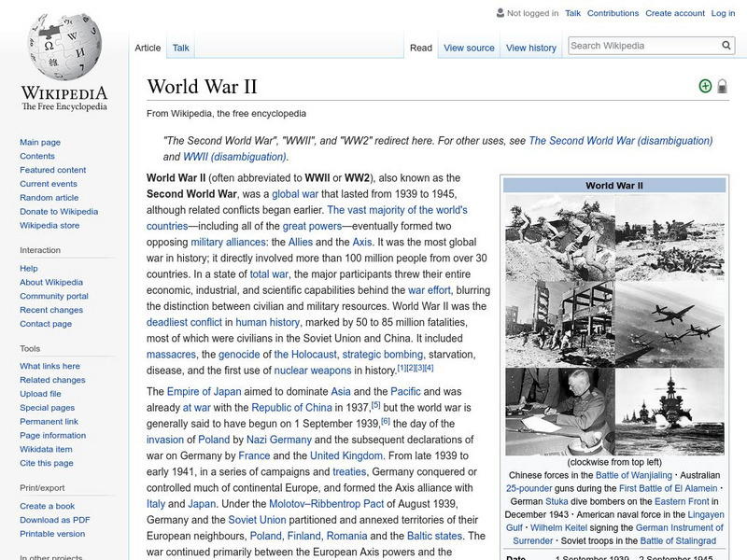Open the Help sidebar link

(29, 268)
